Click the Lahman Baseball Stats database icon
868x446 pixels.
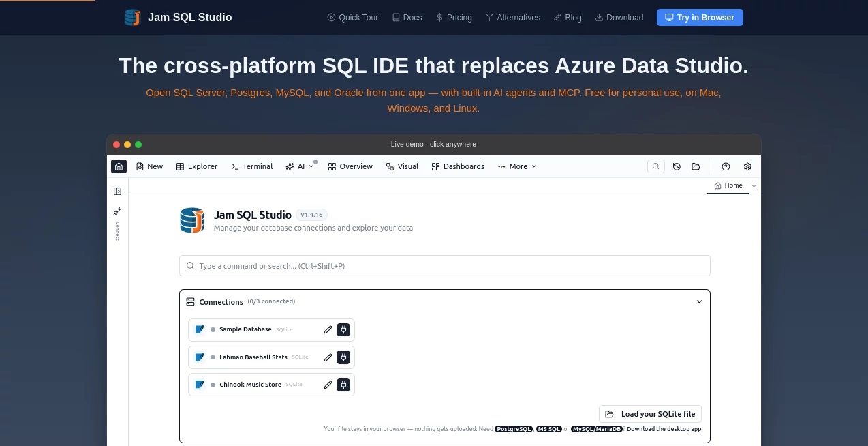pyautogui.click(x=200, y=357)
